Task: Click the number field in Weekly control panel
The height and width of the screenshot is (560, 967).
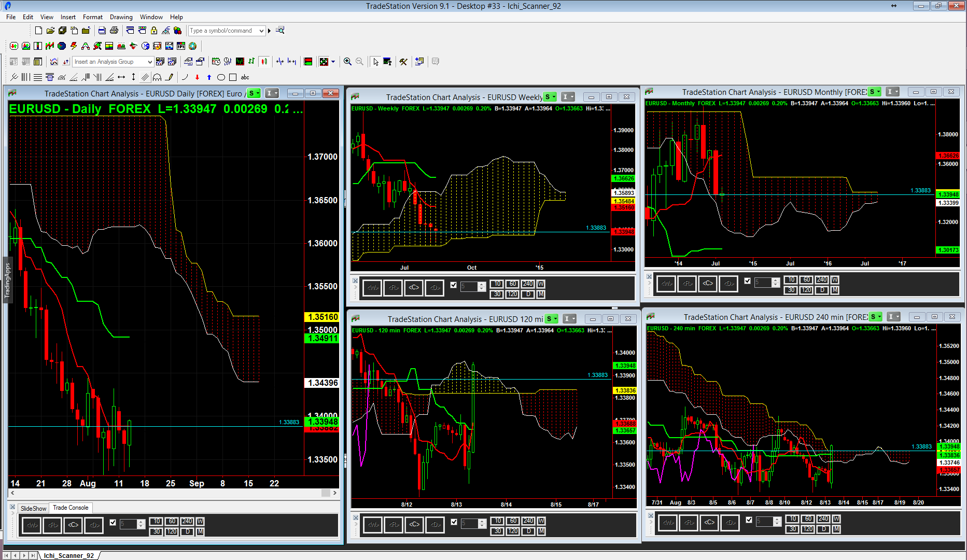Action: click(469, 287)
